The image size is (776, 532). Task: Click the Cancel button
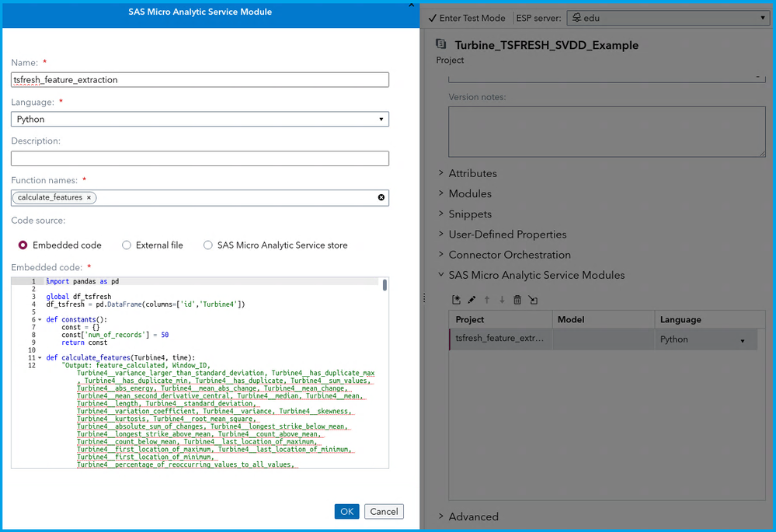coord(384,511)
